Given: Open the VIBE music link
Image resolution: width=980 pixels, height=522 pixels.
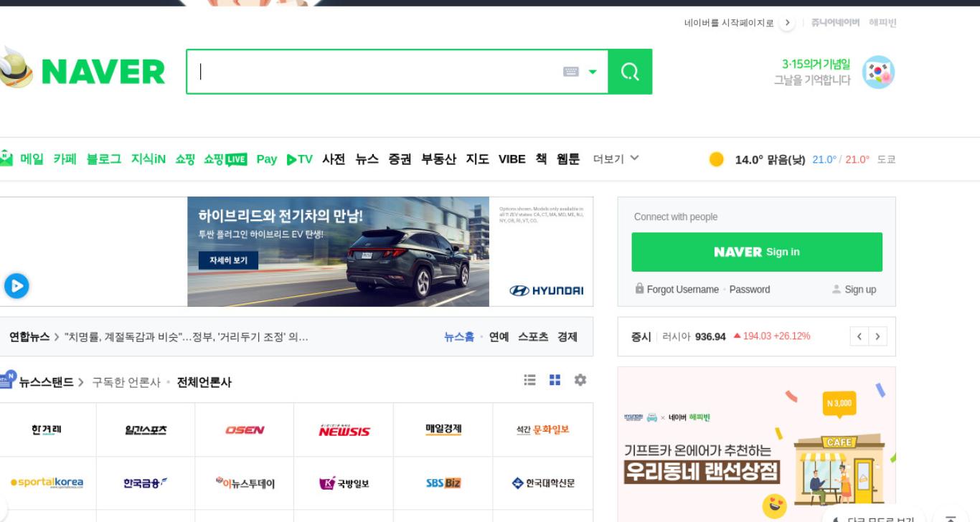Looking at the screenshot, I should [512, 159].
